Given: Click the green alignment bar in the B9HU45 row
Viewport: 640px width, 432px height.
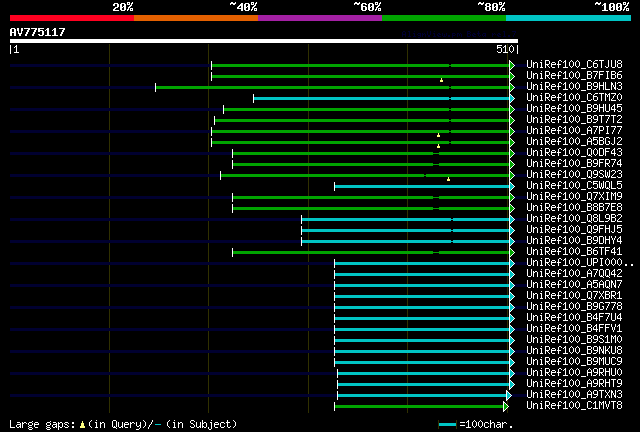Looking at the screenshot, I should coord(367,109).
